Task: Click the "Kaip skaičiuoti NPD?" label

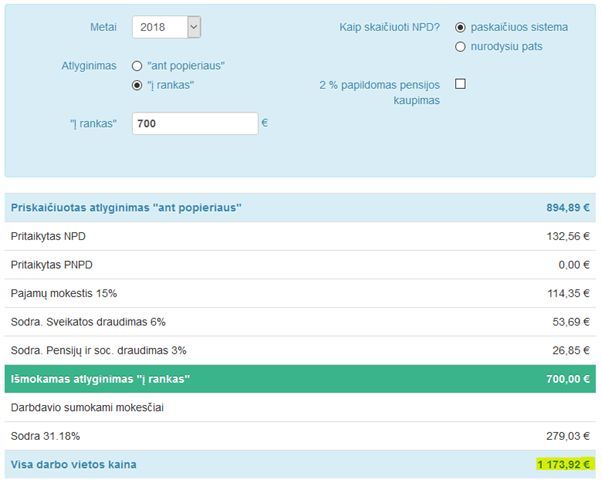Action: (390, 27)
